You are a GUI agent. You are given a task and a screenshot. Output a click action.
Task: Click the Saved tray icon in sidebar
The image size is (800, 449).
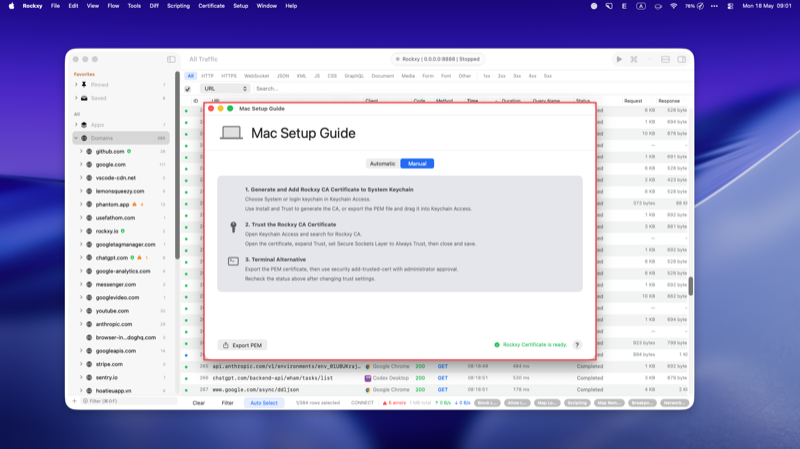[x=84, y=98]
